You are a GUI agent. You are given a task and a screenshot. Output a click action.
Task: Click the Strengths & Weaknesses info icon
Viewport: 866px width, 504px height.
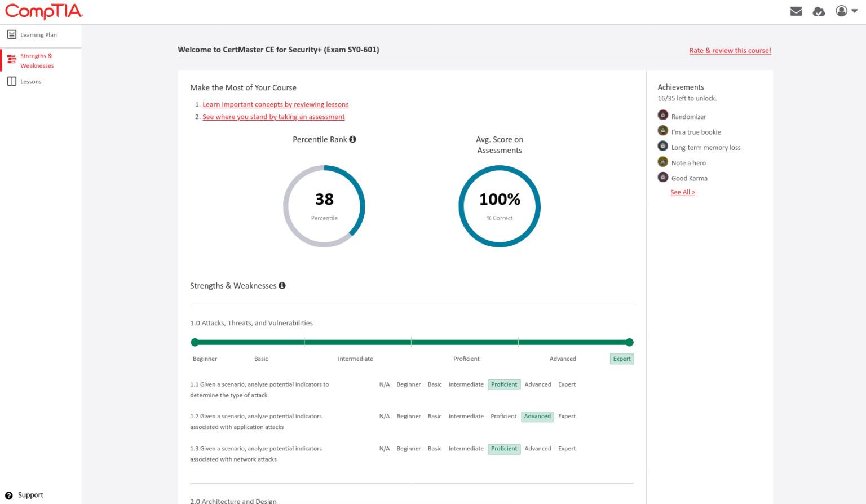[282, 286]
